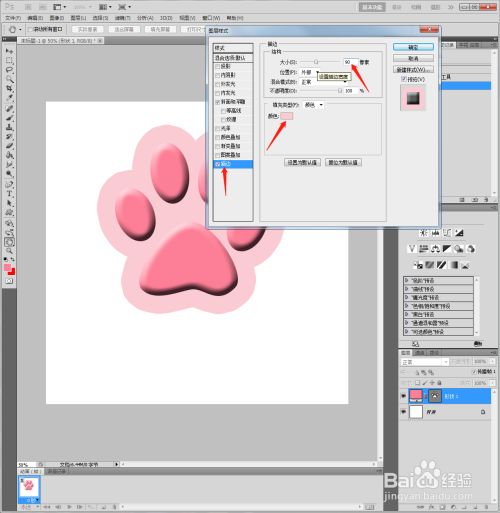
Task: Open the stroke color swatch
Action: [287, 116]
